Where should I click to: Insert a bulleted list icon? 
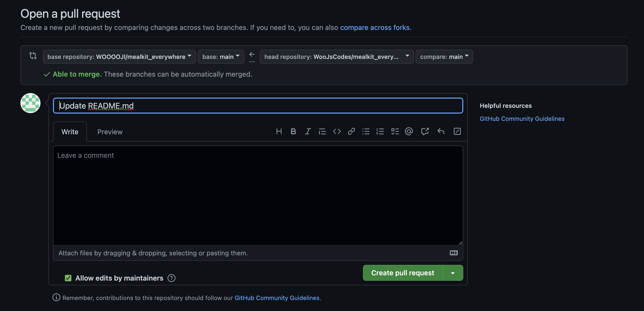point(366,131)
